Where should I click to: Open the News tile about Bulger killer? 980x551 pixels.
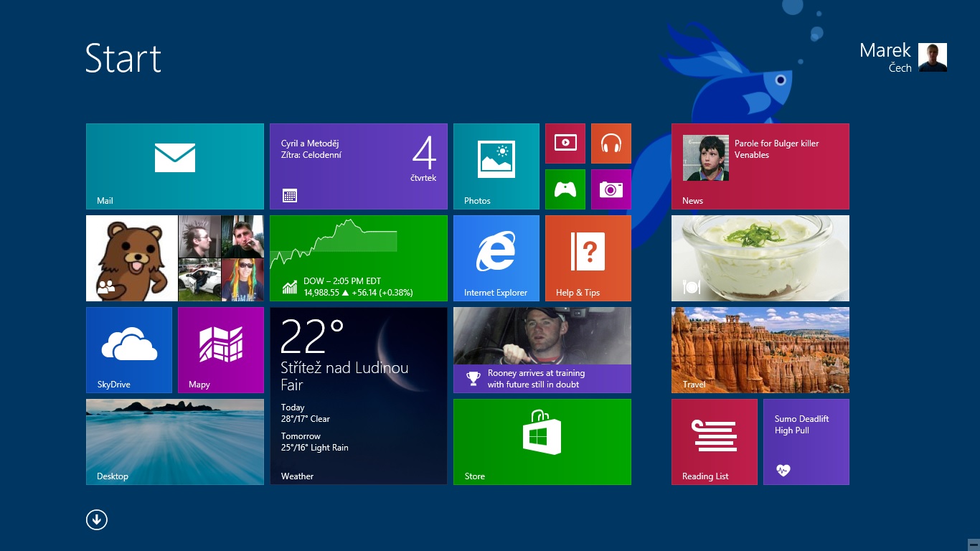click(x=760, y=166)
